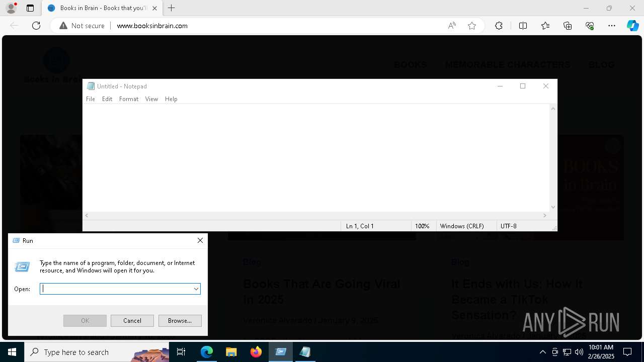Screen dimensions: 644x362
Task: Open Books That Are Going Viral article
Action: [321, 292]
